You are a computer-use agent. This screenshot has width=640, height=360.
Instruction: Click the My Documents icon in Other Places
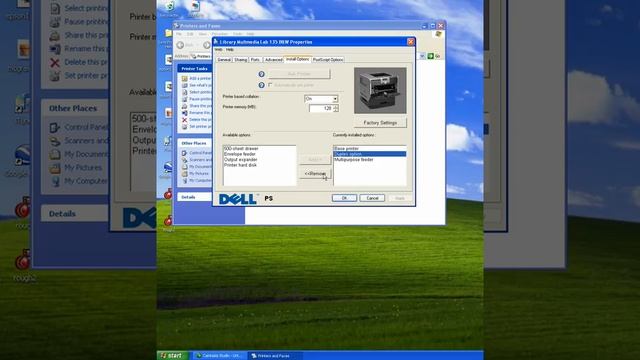coord(184,167)
